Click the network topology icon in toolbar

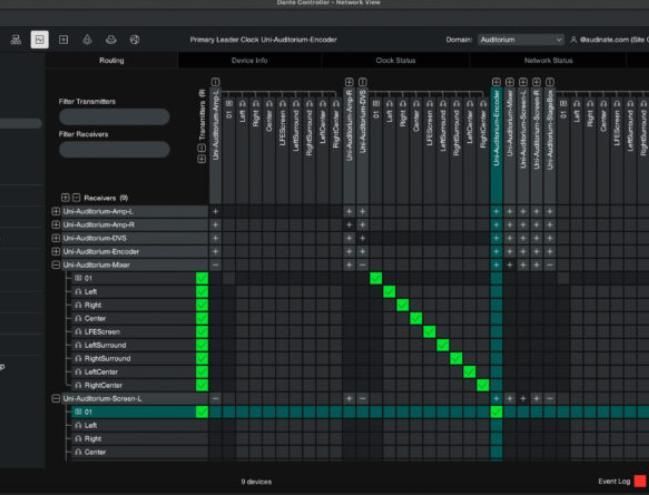(x=16, y=40)
